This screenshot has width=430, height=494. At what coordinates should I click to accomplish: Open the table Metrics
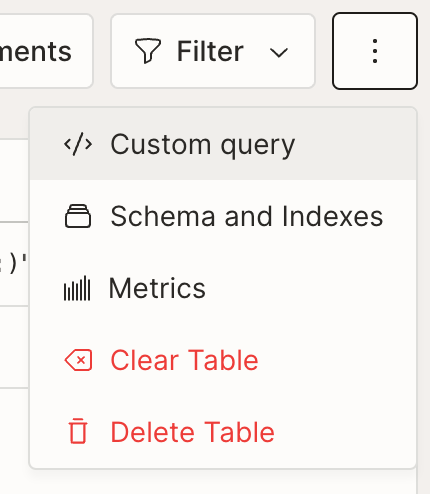click(223, 288)
